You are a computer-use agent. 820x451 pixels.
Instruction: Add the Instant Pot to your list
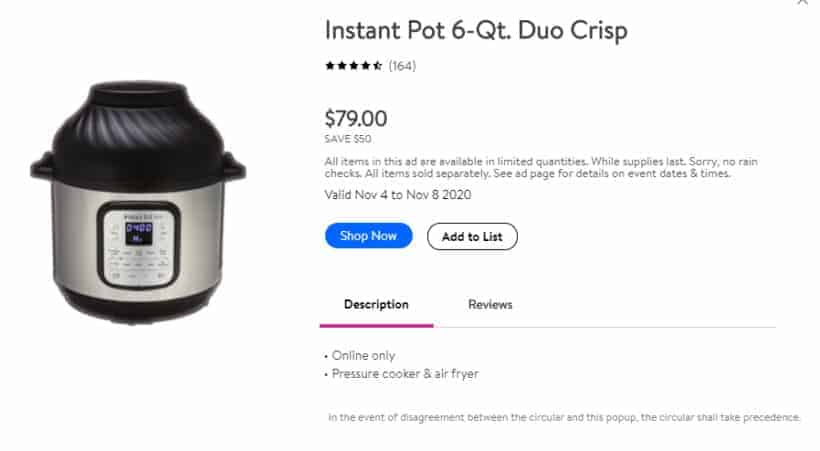pyautogui.click(x=472, y=236)
